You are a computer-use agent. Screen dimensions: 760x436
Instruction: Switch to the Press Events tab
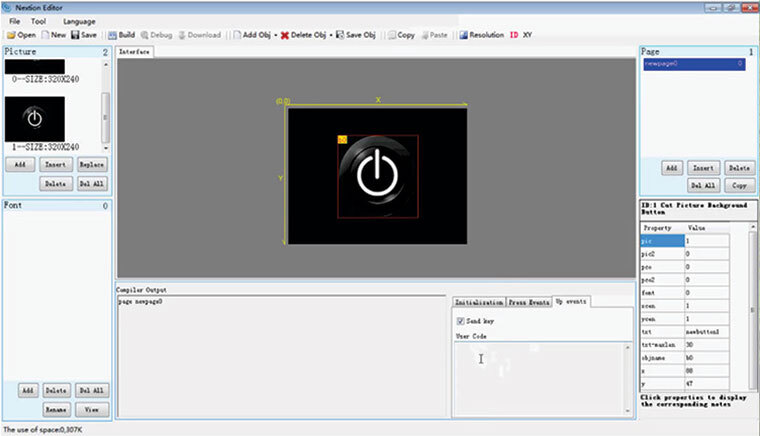coord(529,301)
